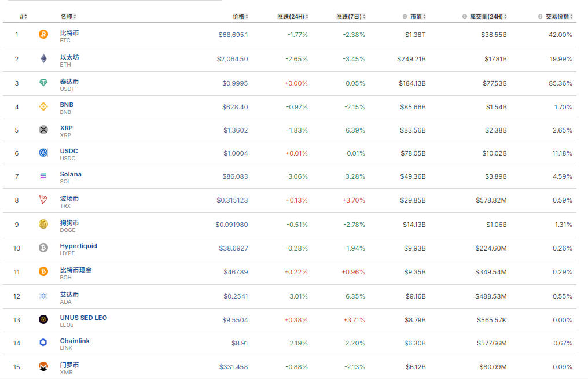Open the 比特币现金 BCH link
This screenshot has width=588, height=379.
click(x=76, y=270)
